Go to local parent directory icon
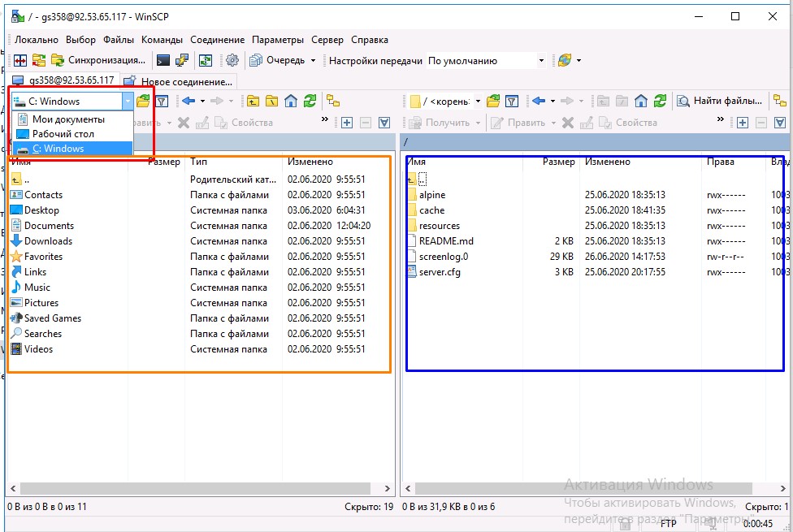793x532 pixels. (x=253, y=102)
